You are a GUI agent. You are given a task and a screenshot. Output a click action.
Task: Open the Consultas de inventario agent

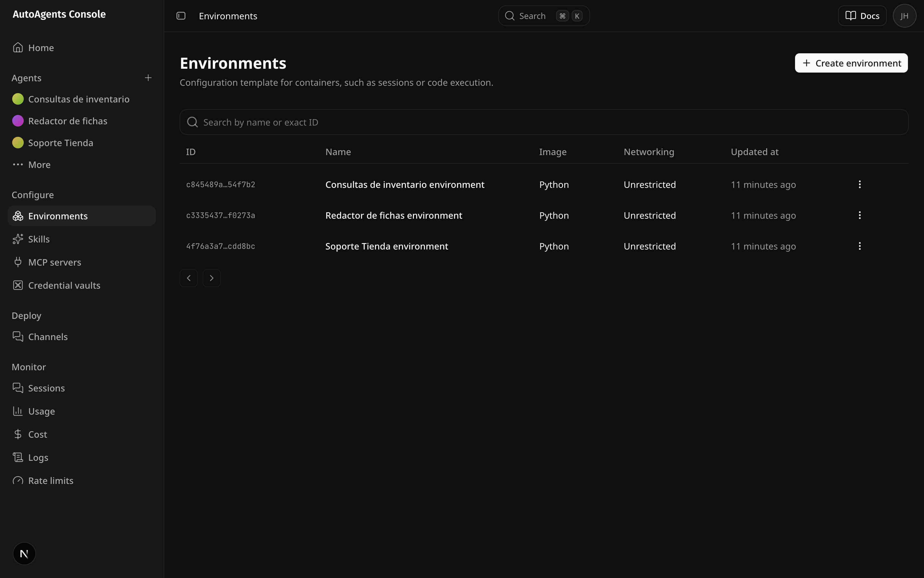(x=81, y=99)
